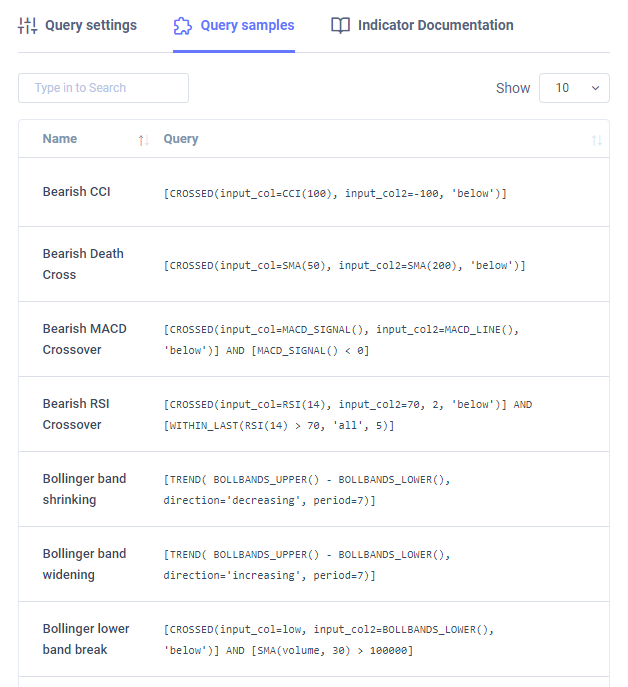Screen dimensions: 628x687
Task: Pick the Bearish MACD Crossover sample
Action: 314,339
